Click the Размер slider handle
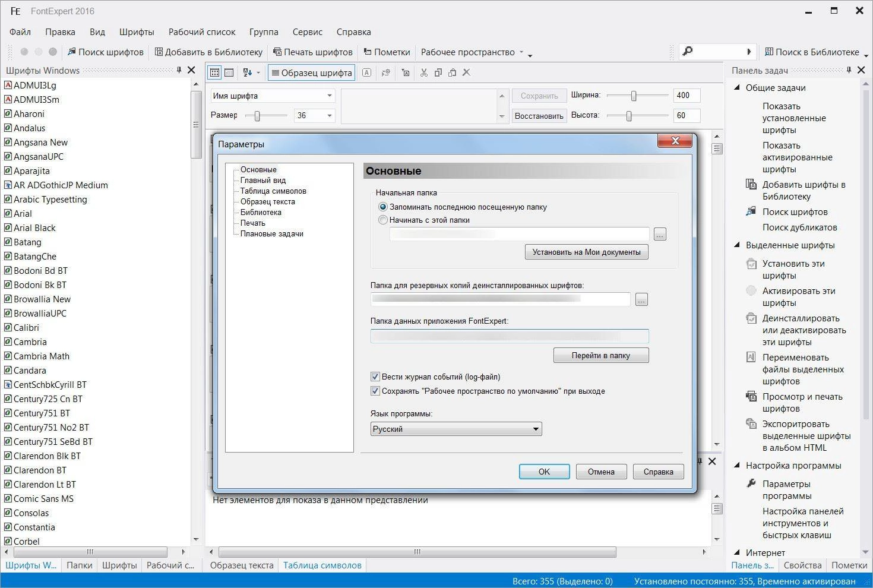 [x=257, y=116]
